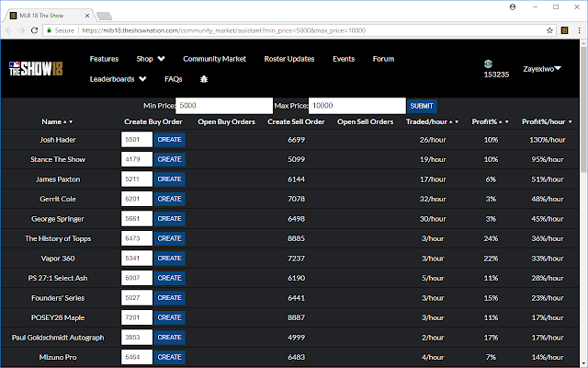Edit POSEY28 Maple buy price 7201
Screen dimensions: 588x368
[x=137, y=317]
